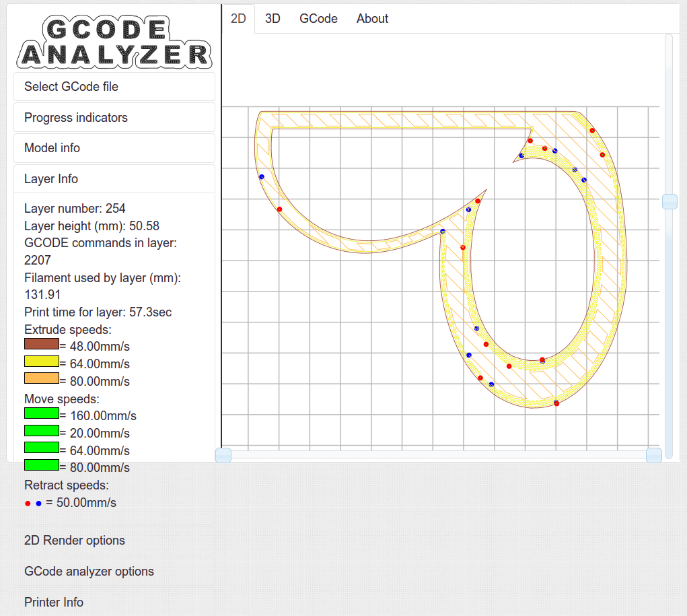Screen dimensions: 687x616
Task: Open the GCode tab
Action: [318, 19]
